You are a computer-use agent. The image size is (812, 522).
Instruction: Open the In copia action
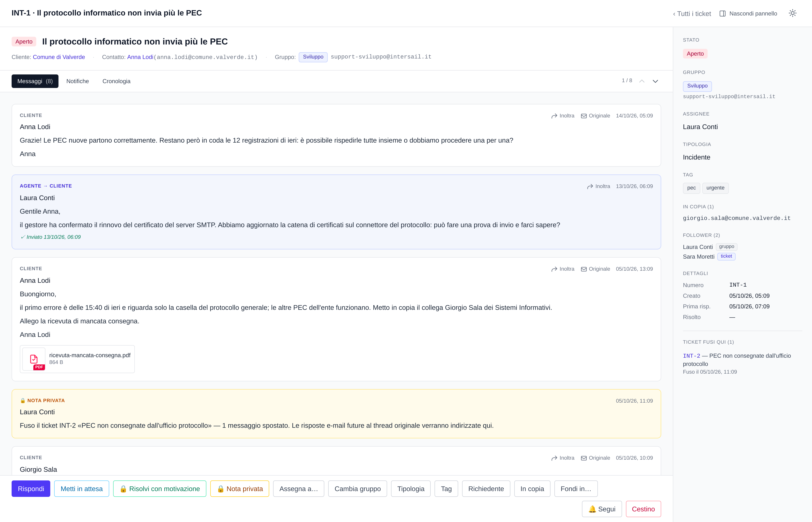coord(532,488)
